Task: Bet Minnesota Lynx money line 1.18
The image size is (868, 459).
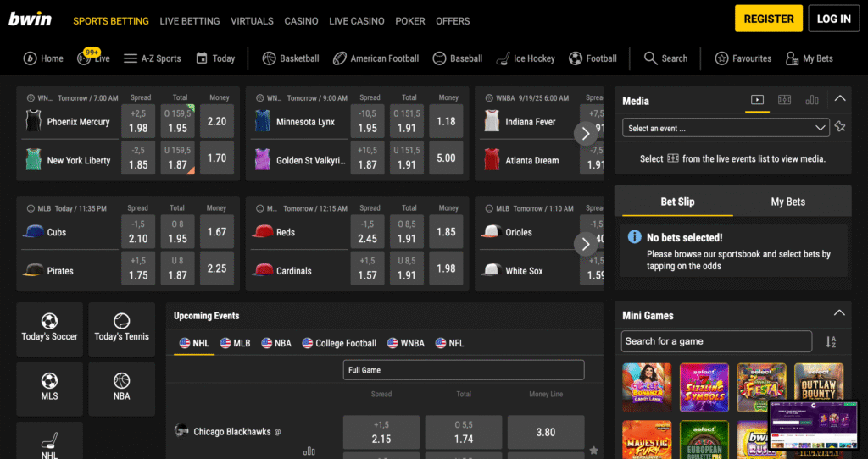Action: click(446, 121)
